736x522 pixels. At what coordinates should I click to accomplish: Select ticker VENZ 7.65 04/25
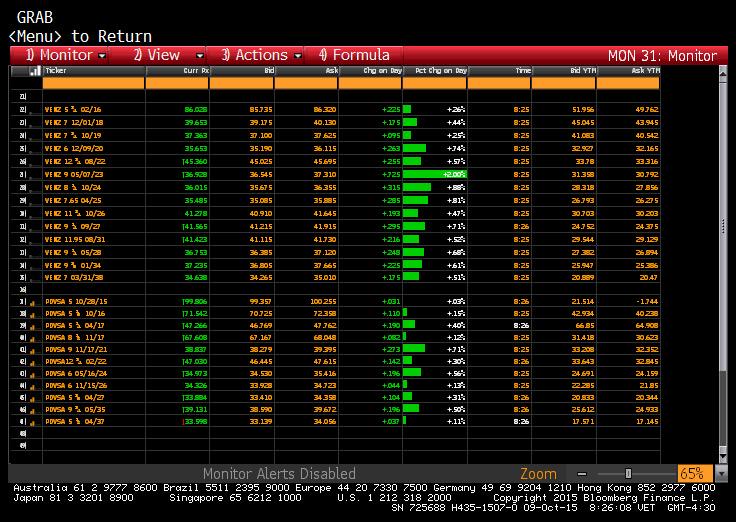coord(73,200)
